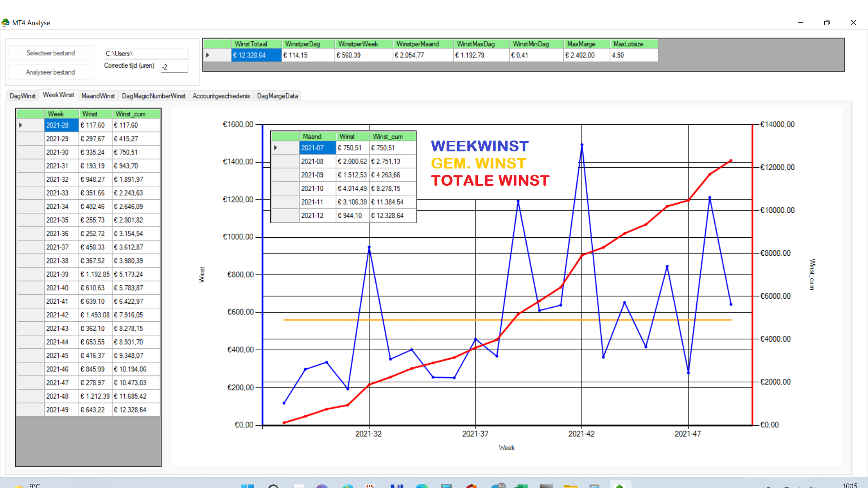
Task: Open the MaandWinst tab
Action: (x=98, y=96)
